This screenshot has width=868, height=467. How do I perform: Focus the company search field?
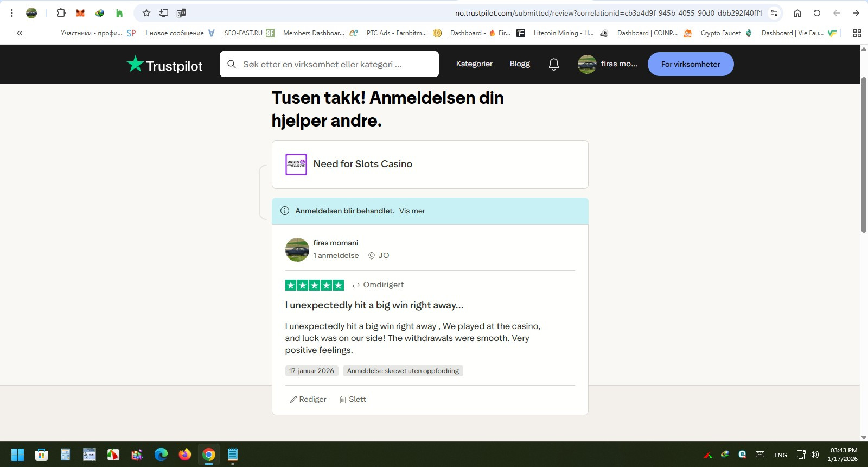coord(329,64)
